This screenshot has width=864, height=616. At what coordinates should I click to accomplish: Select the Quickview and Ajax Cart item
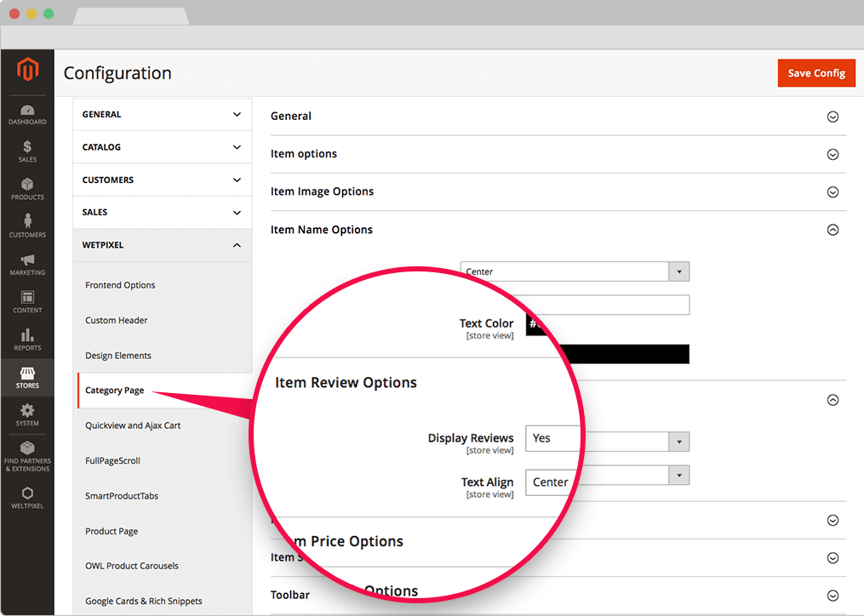133,425
